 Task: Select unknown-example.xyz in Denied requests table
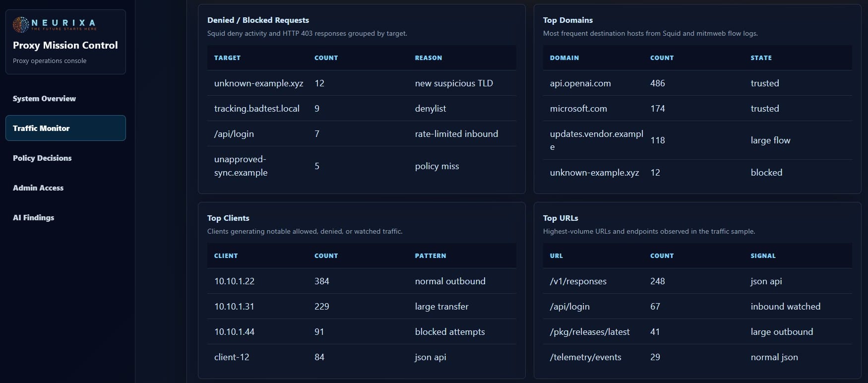click(259, 83)
